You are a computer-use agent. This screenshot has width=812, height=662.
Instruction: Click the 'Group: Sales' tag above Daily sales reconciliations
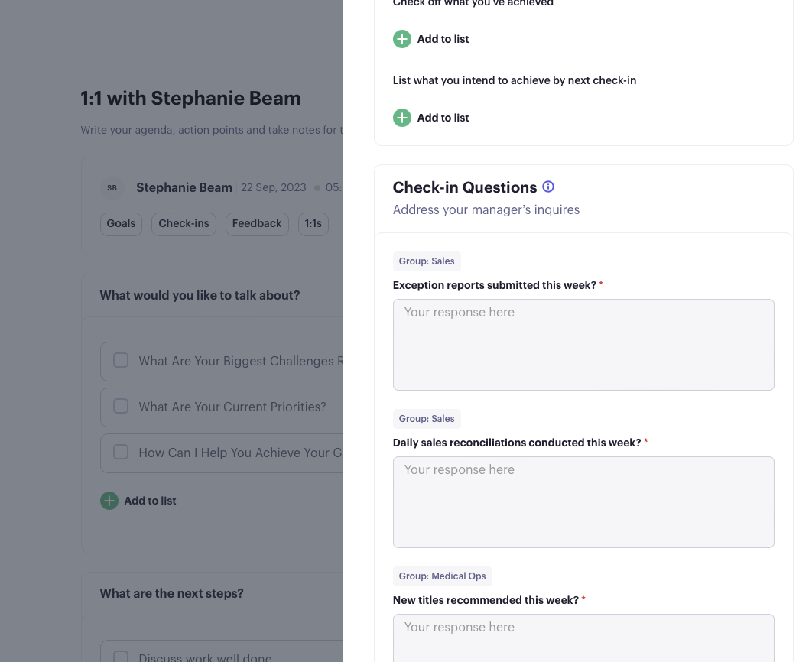point(427,419)
